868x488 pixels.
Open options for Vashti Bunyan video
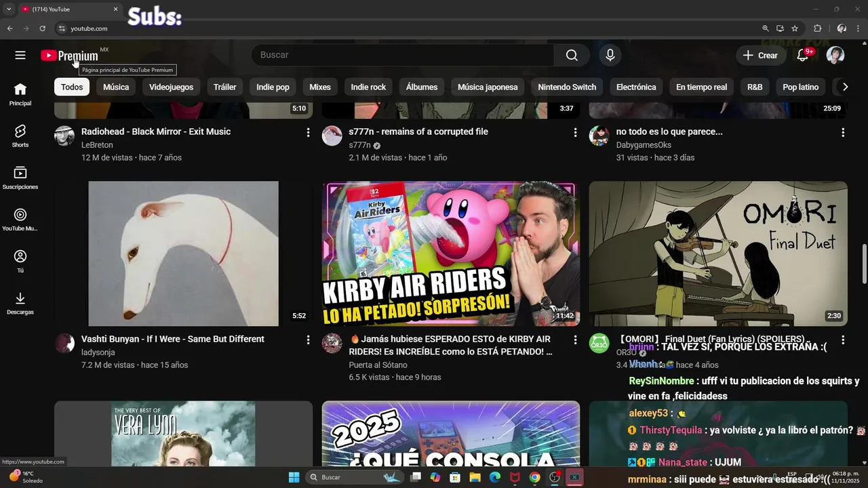point(308,340)
